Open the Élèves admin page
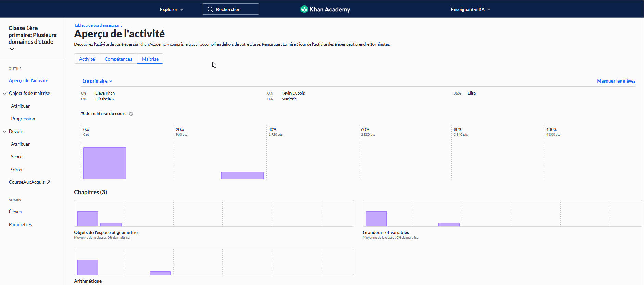Viewport: 644px width, 285px height. [x=15, y=212]
